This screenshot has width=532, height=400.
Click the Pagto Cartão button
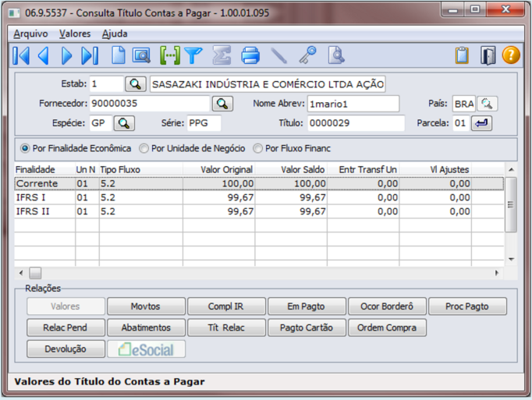307,327
